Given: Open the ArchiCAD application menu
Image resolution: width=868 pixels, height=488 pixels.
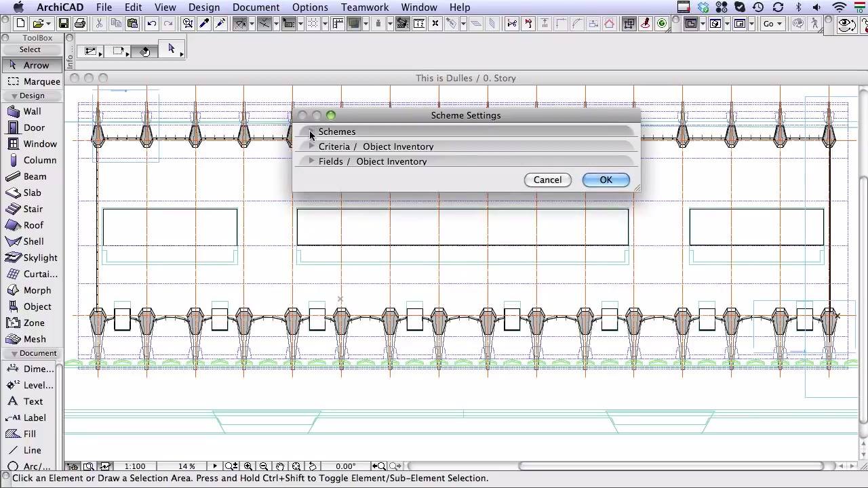Looking at the screenshot, I should click(59, 7).
